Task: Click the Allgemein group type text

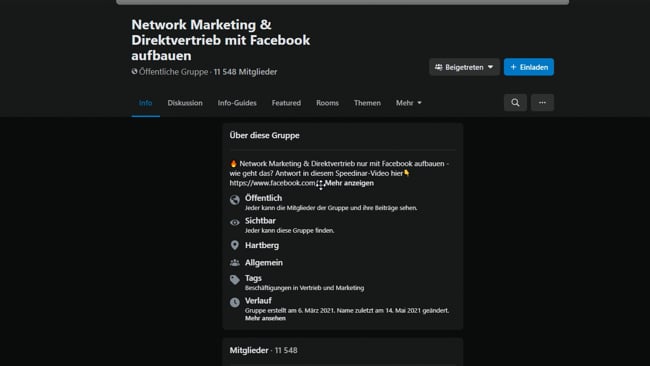Action: [264, 263]
